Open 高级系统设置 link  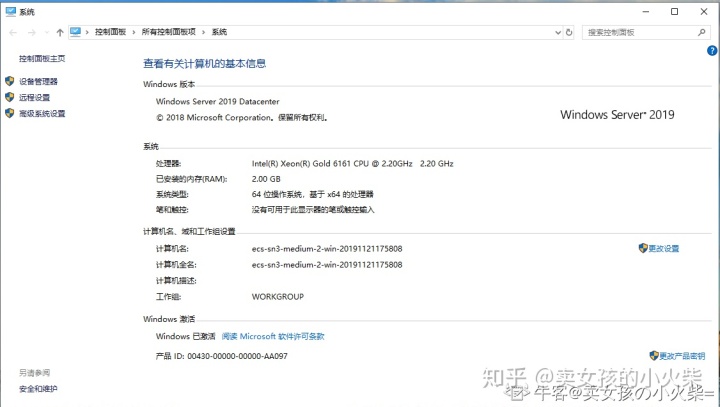42,113
